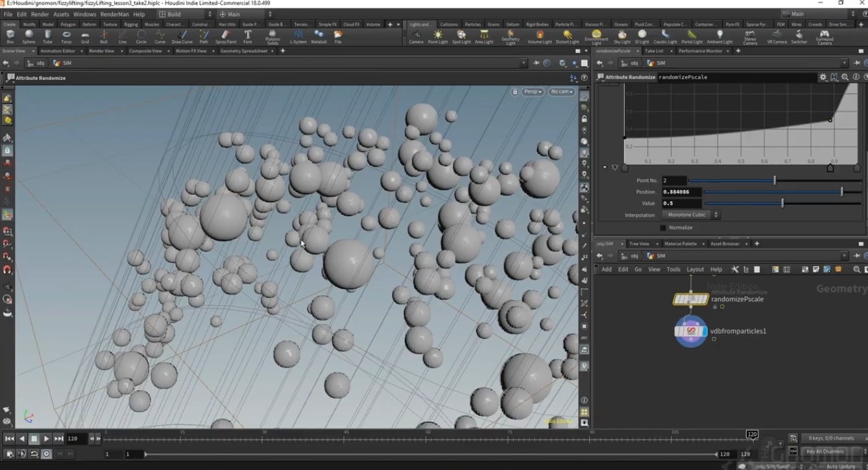Open the Main radial menu dropdown
The height and width of the screenshot is (470, 868).
245,14
